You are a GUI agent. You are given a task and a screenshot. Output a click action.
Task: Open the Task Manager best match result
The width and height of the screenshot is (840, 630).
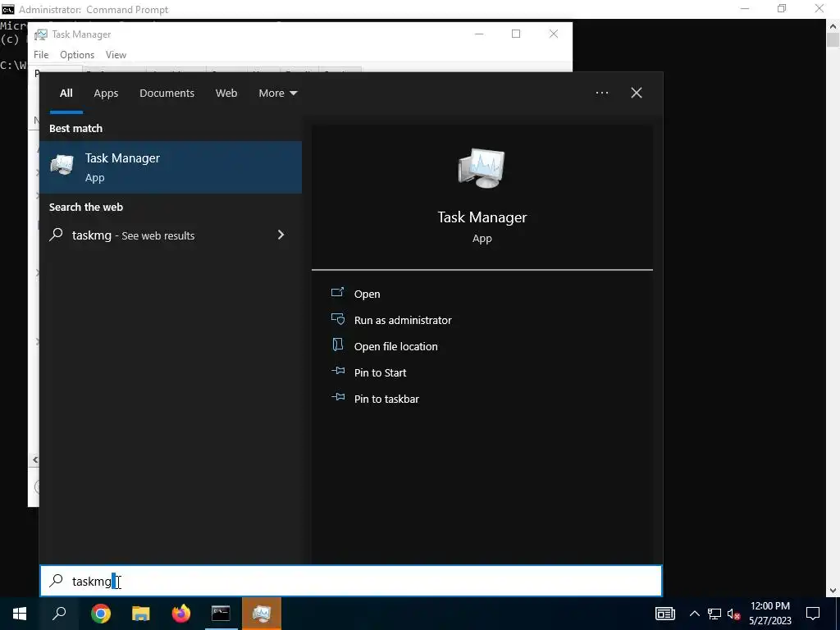[x=171, y=167]
